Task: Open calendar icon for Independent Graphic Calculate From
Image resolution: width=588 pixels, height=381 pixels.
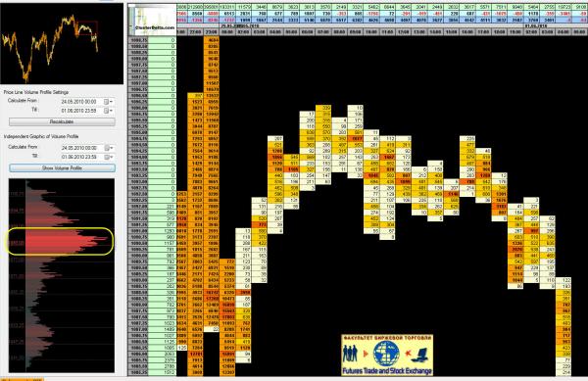Action: point(107,148)
